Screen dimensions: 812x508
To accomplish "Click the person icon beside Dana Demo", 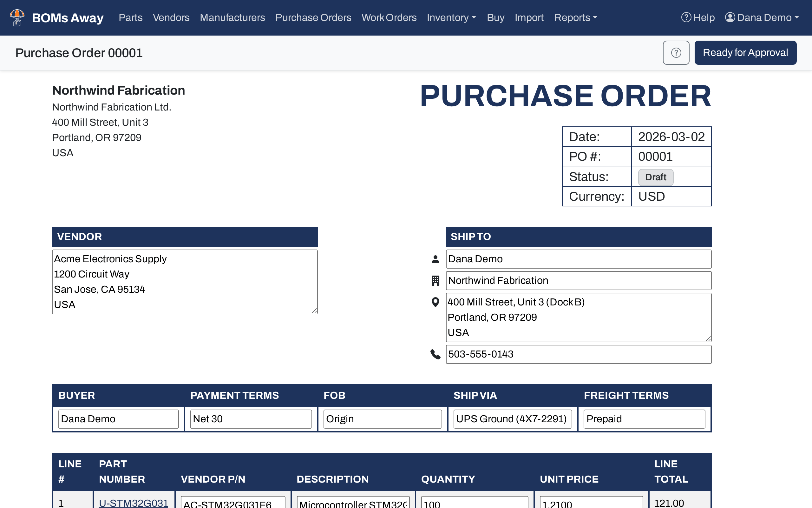I will pos(435,259).
